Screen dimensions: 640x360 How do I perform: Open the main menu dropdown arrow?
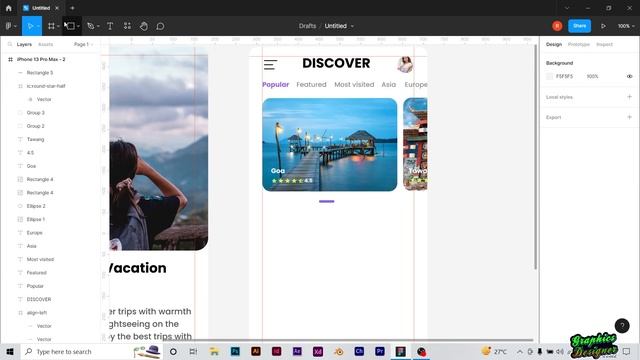pyautogui.click(x=16, y=26)
